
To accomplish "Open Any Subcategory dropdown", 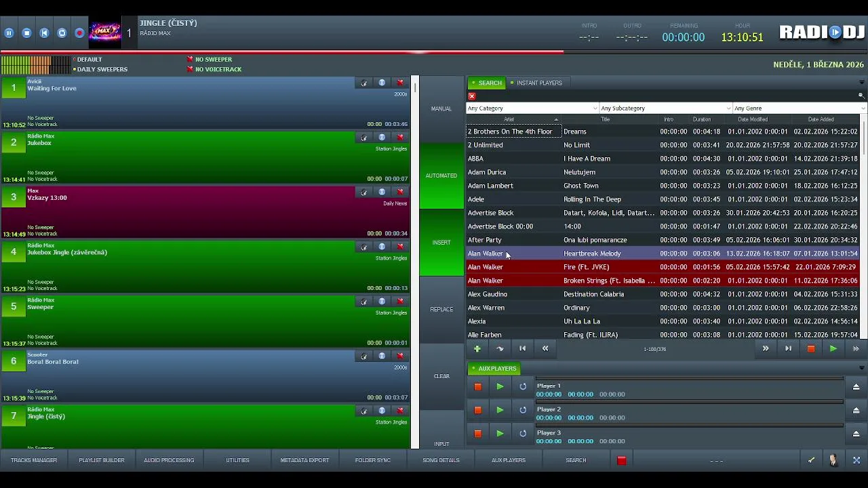I will [666, 108].
